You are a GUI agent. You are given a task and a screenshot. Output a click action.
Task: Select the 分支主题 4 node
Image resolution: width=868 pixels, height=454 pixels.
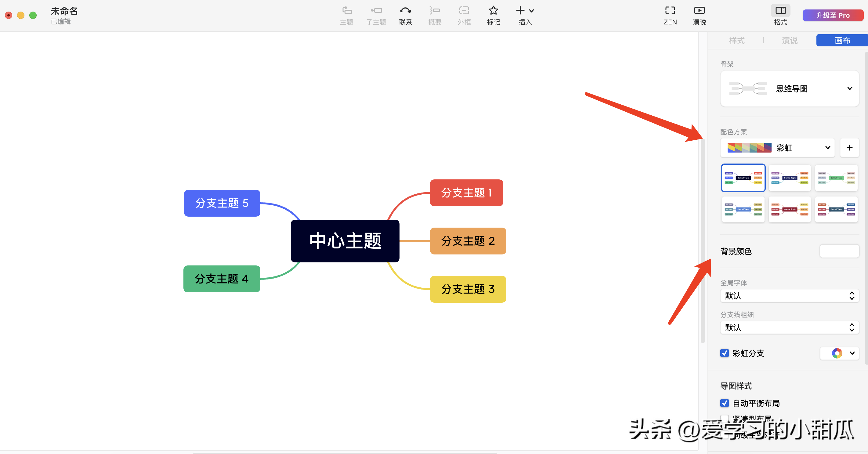coord(222,279)
